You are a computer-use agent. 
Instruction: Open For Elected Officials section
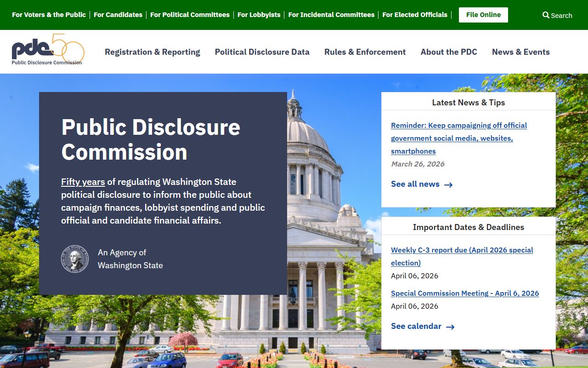[415, 15]
